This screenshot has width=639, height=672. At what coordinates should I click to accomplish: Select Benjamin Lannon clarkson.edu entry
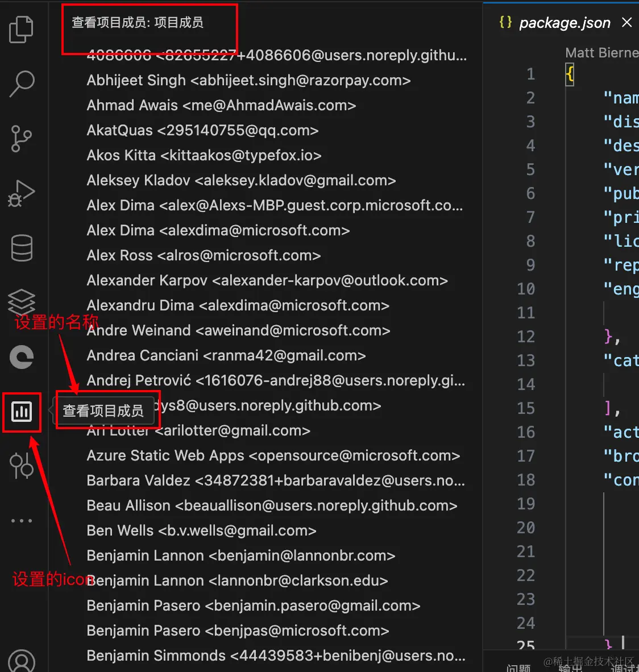pos(237,580)
